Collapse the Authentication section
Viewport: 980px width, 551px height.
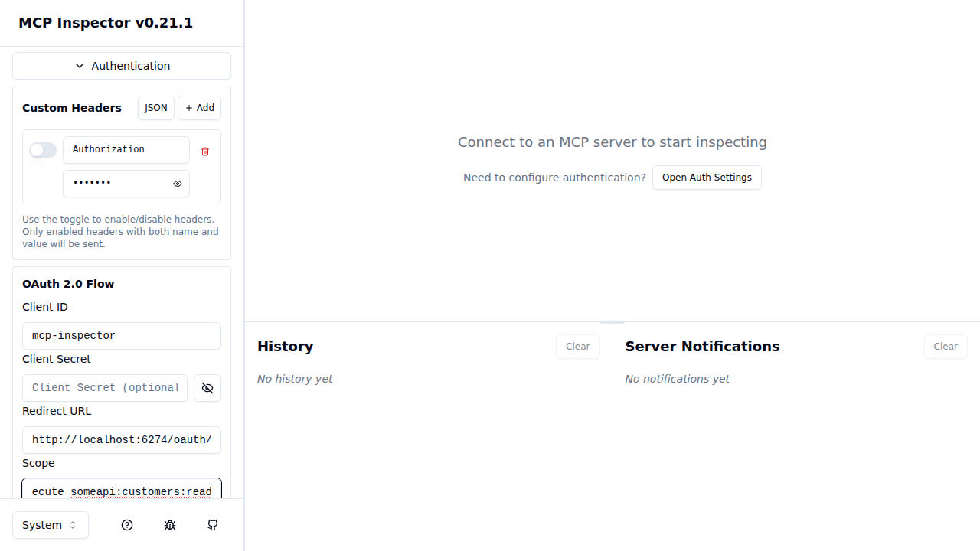click(x=121, y=66)
